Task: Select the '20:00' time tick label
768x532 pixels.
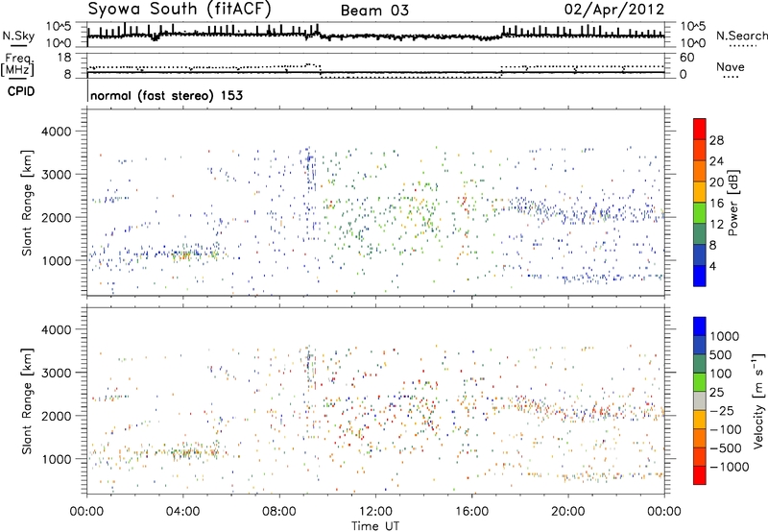Action: [x=568, y=512]
